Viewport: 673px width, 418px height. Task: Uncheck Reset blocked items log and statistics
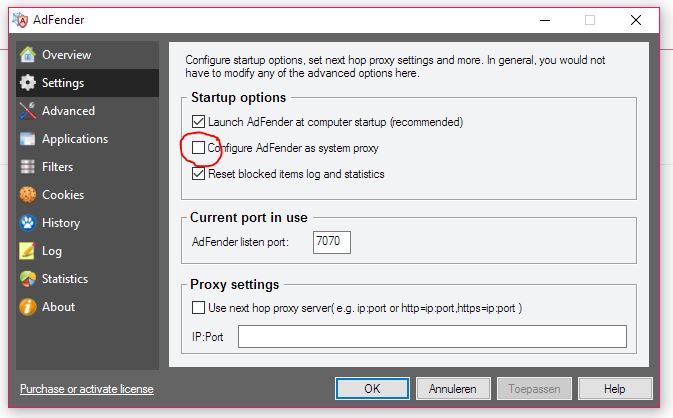(198, 174)
